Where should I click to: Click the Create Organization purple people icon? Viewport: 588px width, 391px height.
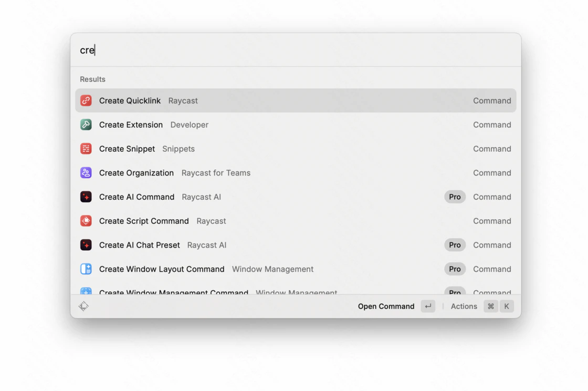click(86, 172)
